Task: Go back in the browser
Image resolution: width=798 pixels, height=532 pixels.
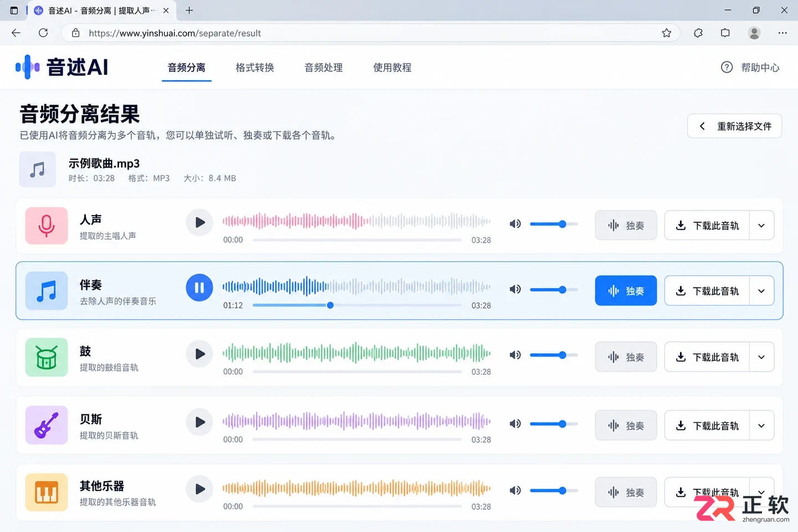Action: [x=16, y=33]
